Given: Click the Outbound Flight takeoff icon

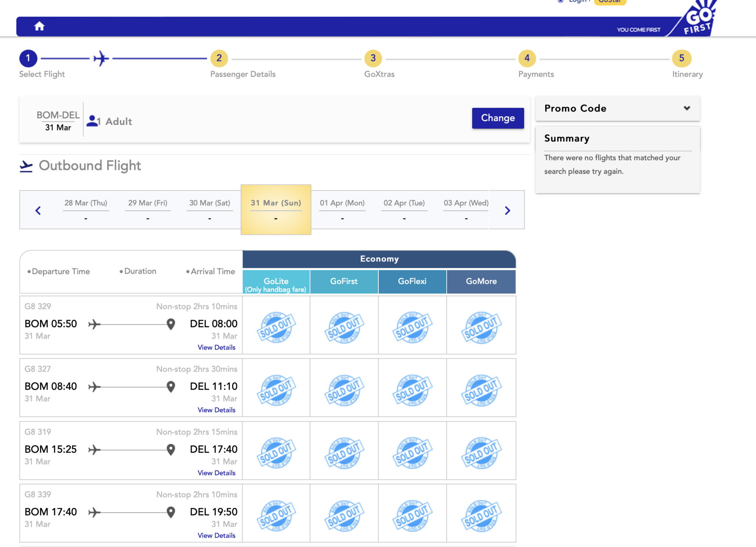Looking at the screenshot, I should coord(26,166).
